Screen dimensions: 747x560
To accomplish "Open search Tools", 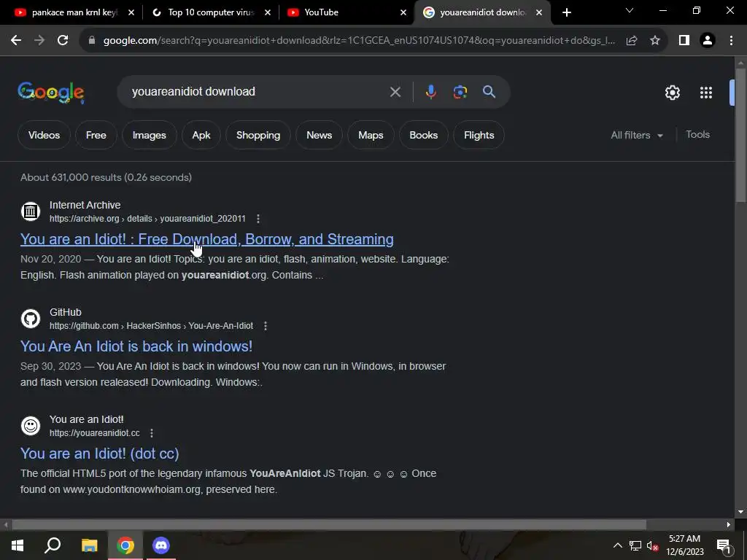I will coord(697,135).
